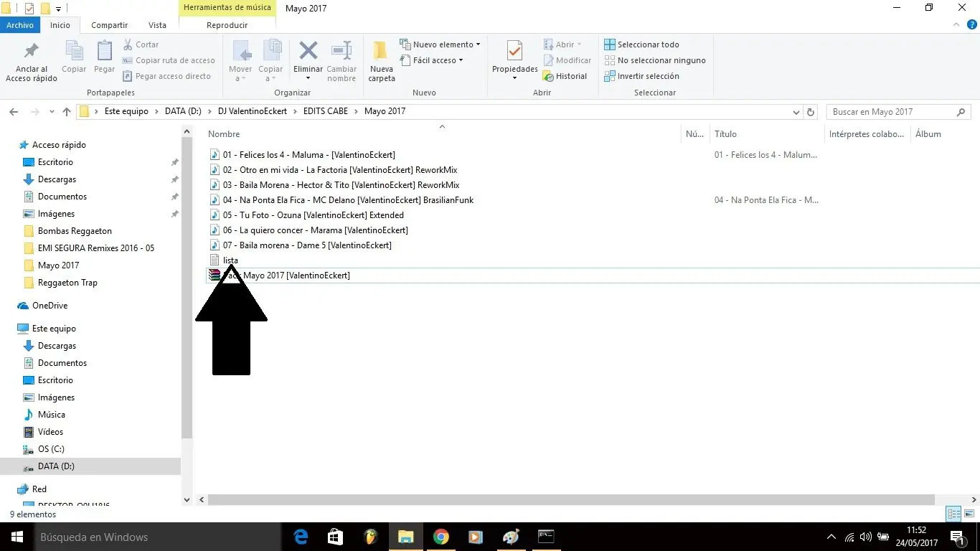Open Reggaeton Trap in the navigation pane

[67, 283]
